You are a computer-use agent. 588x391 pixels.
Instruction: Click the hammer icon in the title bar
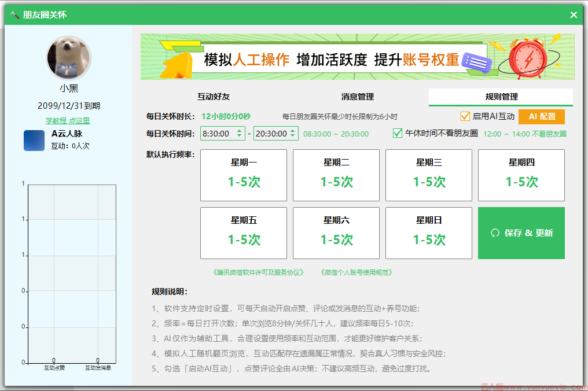point(14,14)
